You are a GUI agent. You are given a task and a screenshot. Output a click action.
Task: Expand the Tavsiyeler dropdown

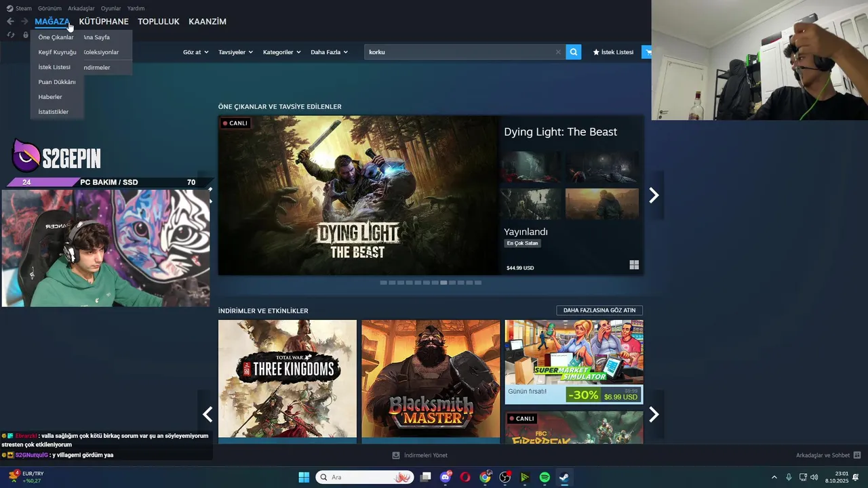pos(235,52)
